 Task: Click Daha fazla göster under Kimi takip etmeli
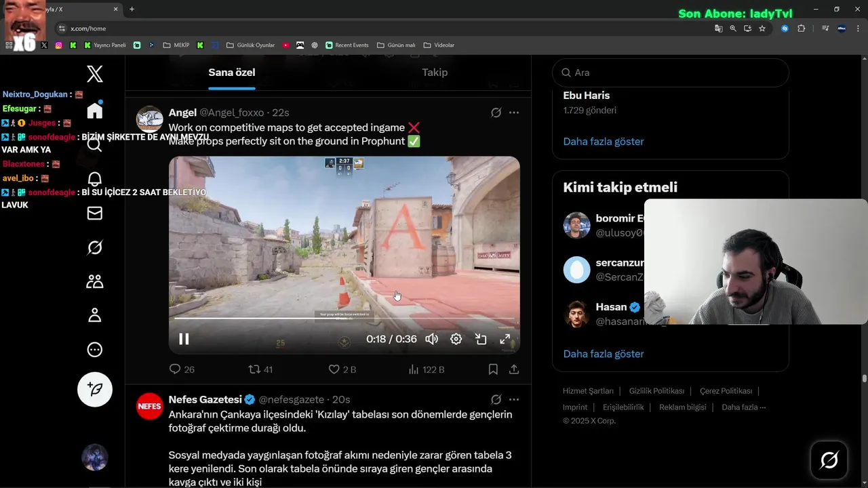pos(604,354)
